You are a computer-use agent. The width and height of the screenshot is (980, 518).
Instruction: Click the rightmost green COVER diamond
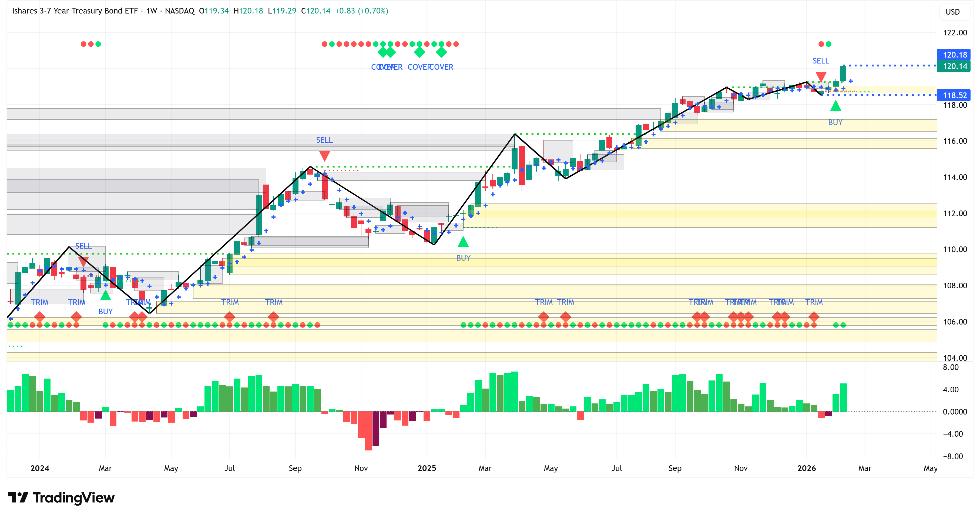click(x=441, y=52)
